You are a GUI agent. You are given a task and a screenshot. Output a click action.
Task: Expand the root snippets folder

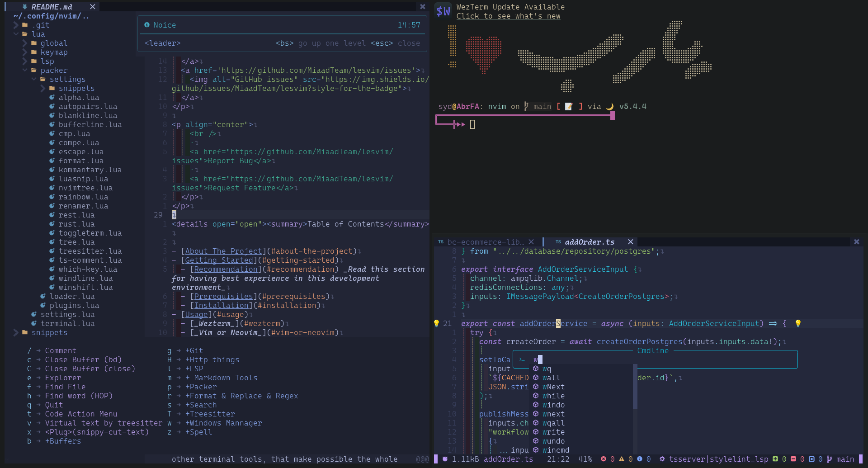click(x=16, y=332)
